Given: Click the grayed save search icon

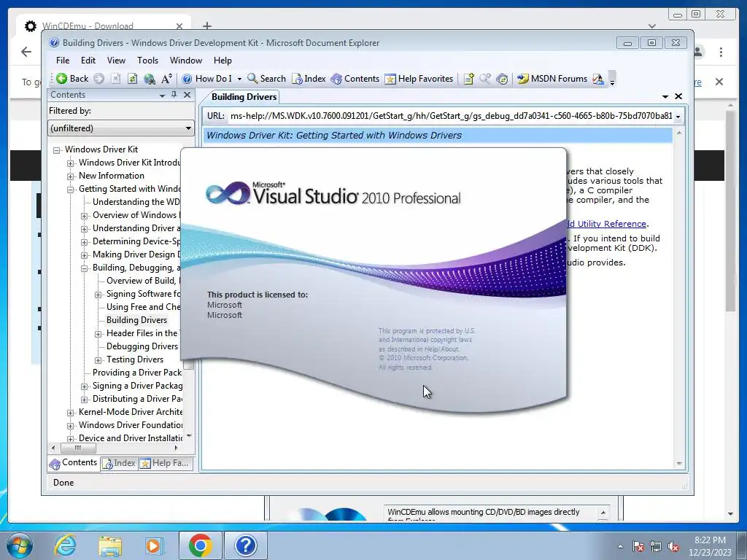Looking at the screenshot, I should click(x=485, y=79).
